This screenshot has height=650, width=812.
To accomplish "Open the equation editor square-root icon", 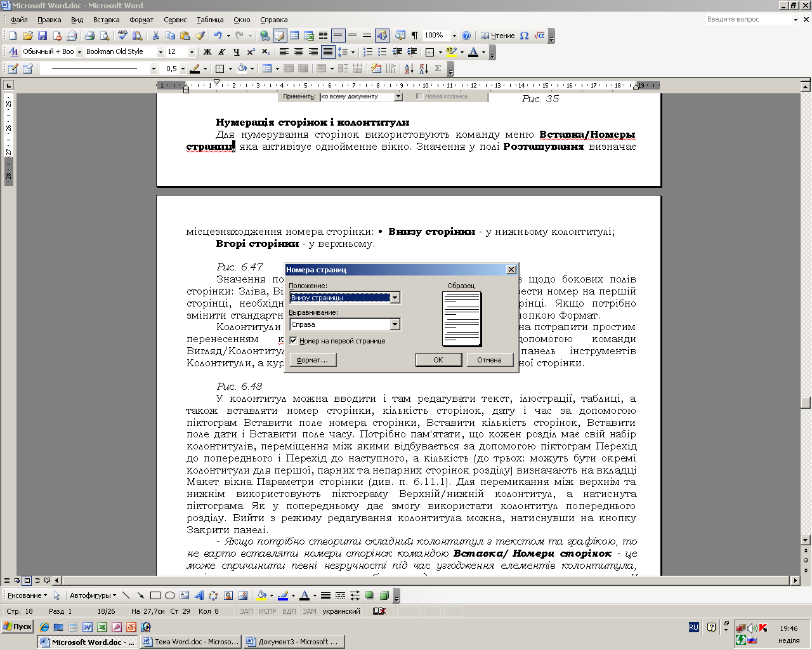I will (539, 36).
